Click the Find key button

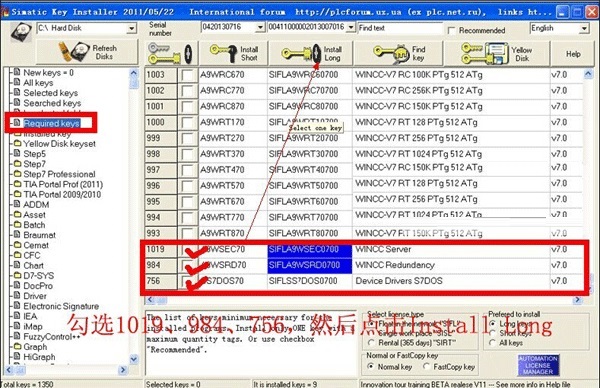(x=398, y=53)
